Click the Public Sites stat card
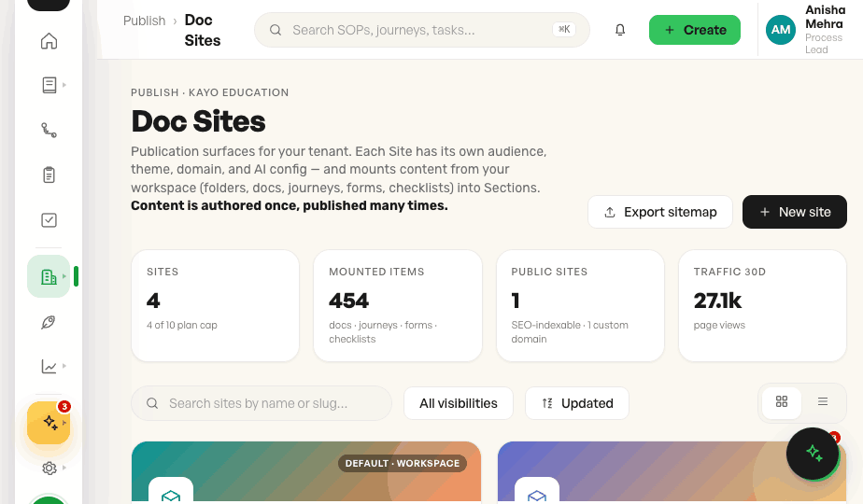 (x=580, y=306)
